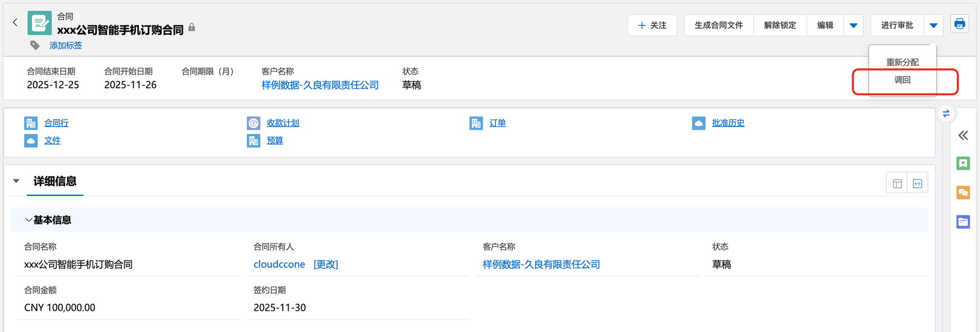Select 重新分配 from the dropdown menu
Image resolution: width=980 pixels, height=332 pixels.
902,62
